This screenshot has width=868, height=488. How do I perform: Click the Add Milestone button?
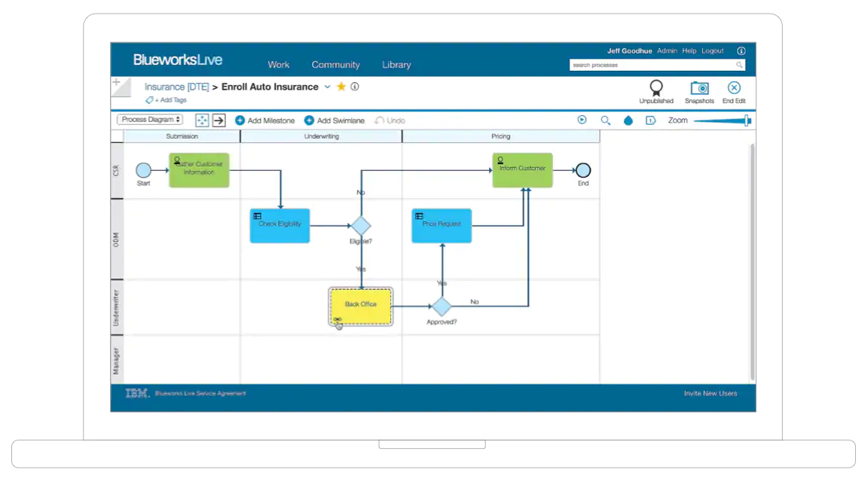click(x=264, y=120)
